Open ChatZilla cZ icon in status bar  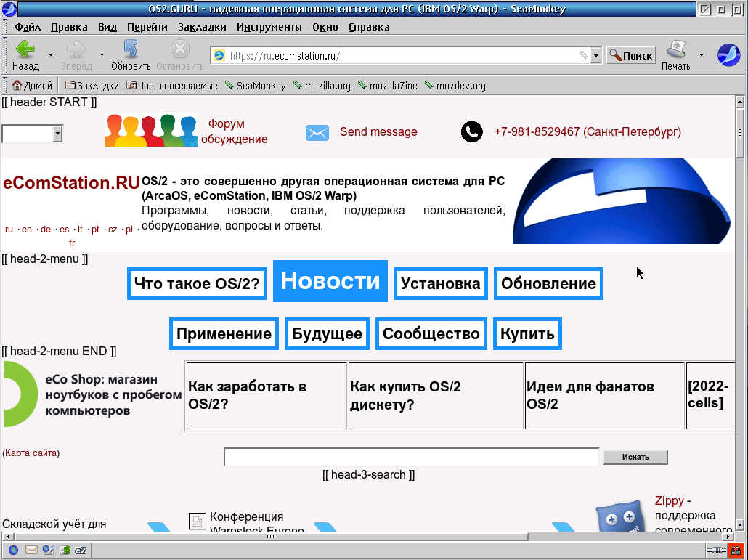(x=81, y=550)
